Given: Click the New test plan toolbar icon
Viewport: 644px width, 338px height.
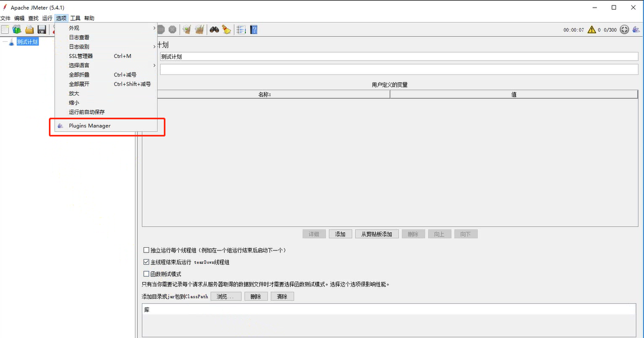Looking at the screenshot, I should [5, 30].
